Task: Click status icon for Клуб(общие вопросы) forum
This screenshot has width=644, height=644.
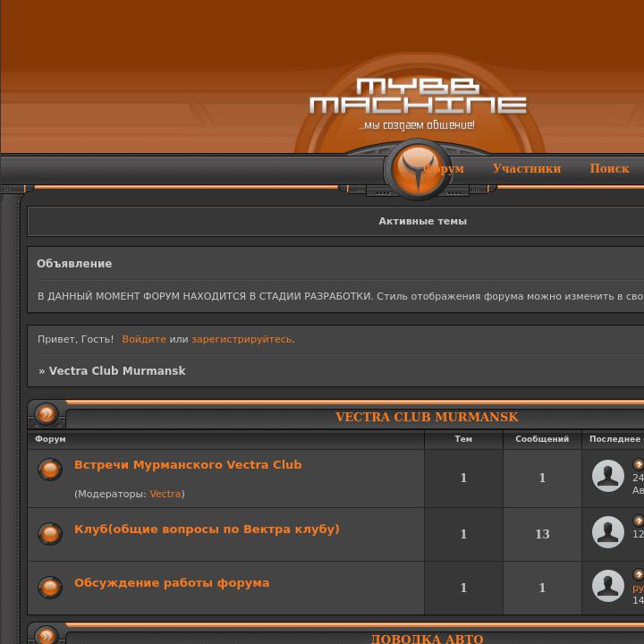Action: tap(50, 533)
